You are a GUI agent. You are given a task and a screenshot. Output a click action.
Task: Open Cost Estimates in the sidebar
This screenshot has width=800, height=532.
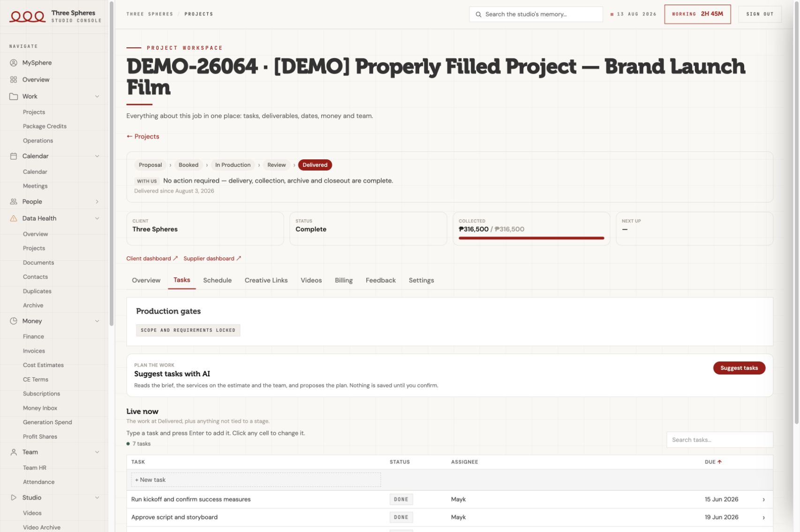(x=43, y=365)
